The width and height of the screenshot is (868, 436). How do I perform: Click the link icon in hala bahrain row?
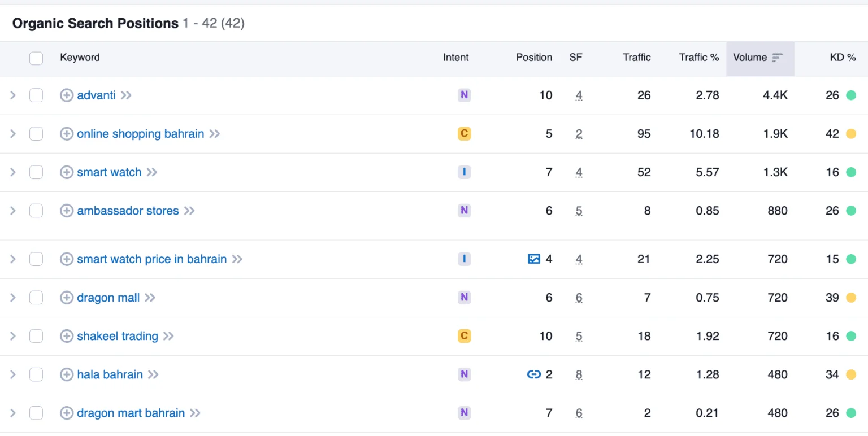tap(534, 374)
